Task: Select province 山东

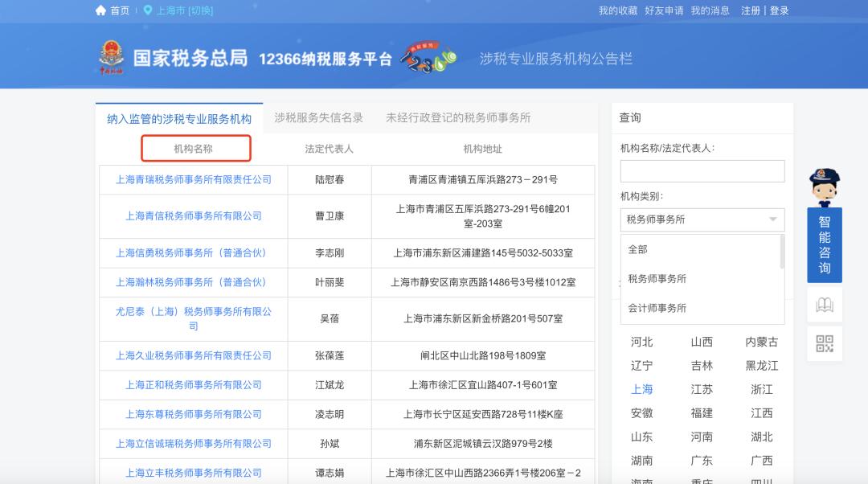Action: (642, 437)
